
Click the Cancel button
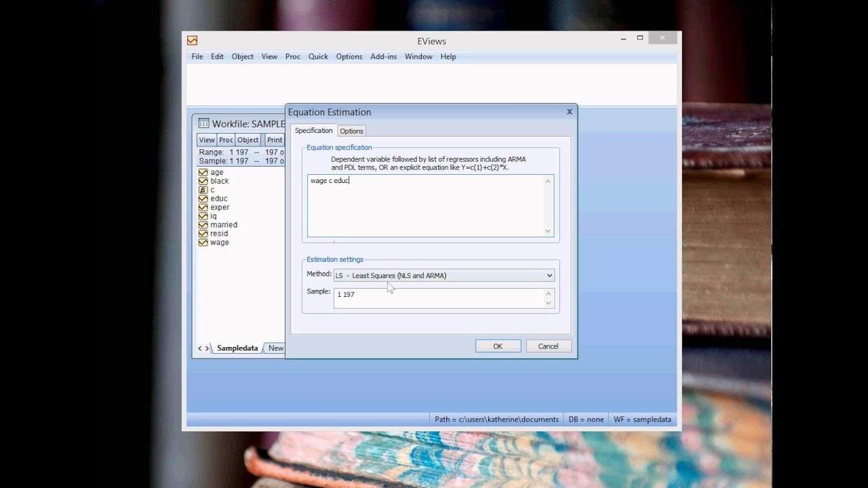[549, 346]
